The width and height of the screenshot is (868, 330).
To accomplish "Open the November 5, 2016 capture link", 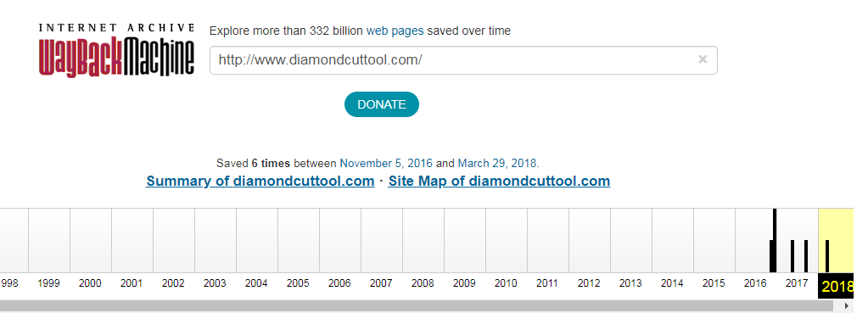I will [386, 164].
